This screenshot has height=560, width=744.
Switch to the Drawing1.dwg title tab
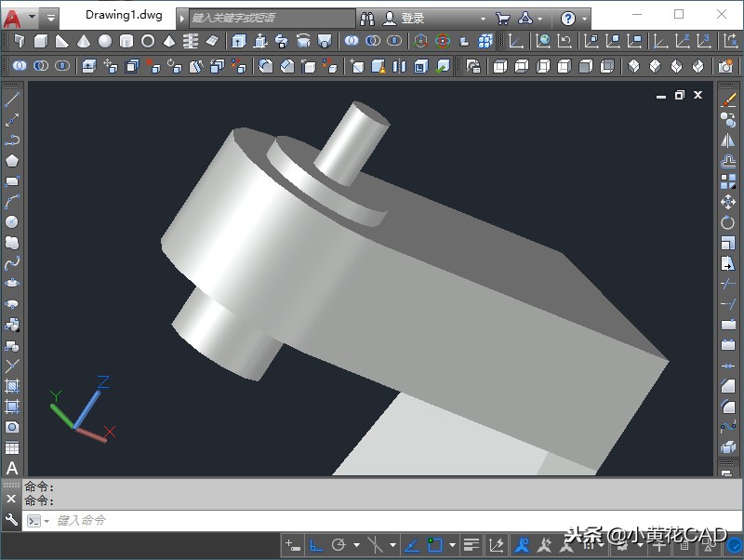pyautogui.click(x=124, y=16)
